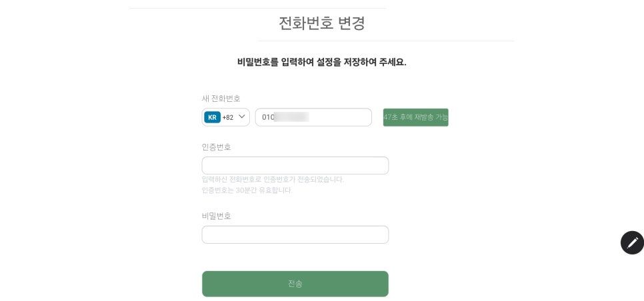Click the 새 전화번호 label
This screenshot has width=644, height=301.
(221, 99)
